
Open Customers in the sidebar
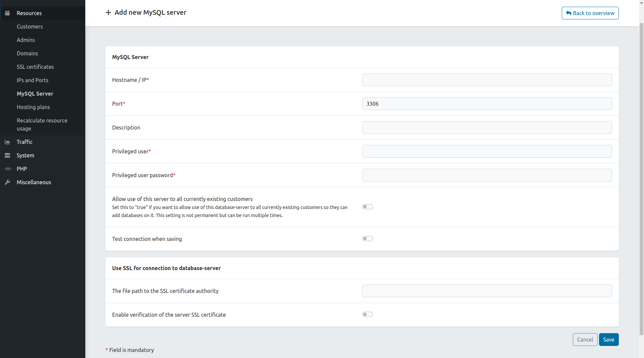30,27
